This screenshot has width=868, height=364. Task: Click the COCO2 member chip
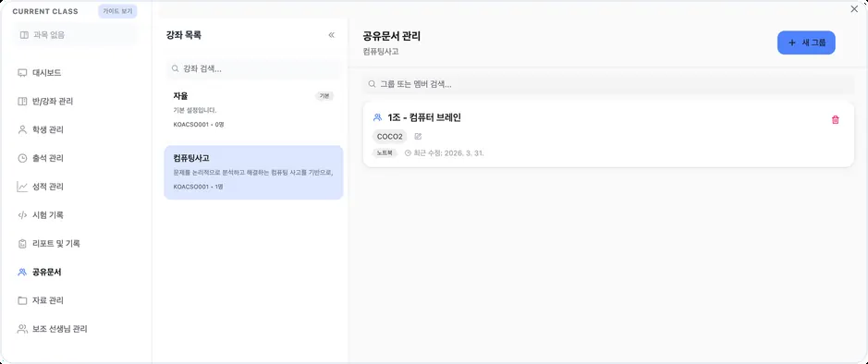point(390,136)
